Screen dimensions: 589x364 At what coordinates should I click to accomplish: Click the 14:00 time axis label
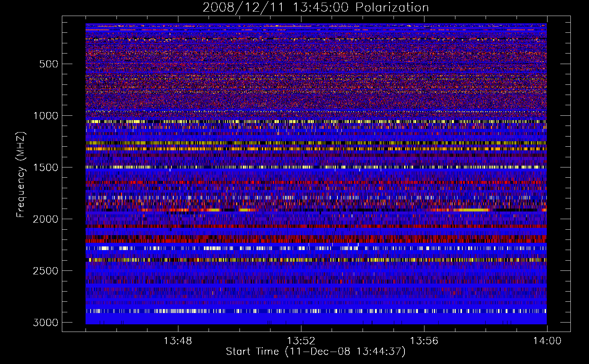tap(547, 341)
